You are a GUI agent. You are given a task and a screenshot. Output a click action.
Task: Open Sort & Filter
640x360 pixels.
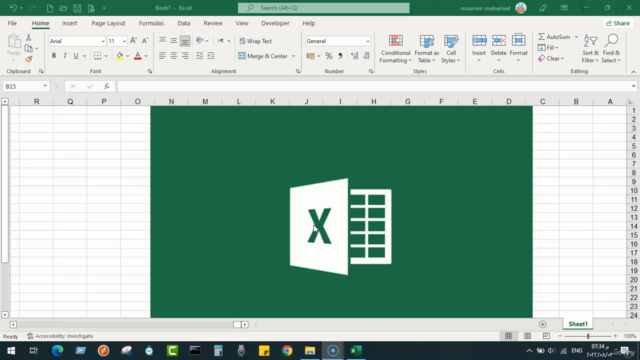(x=590, y=49)
